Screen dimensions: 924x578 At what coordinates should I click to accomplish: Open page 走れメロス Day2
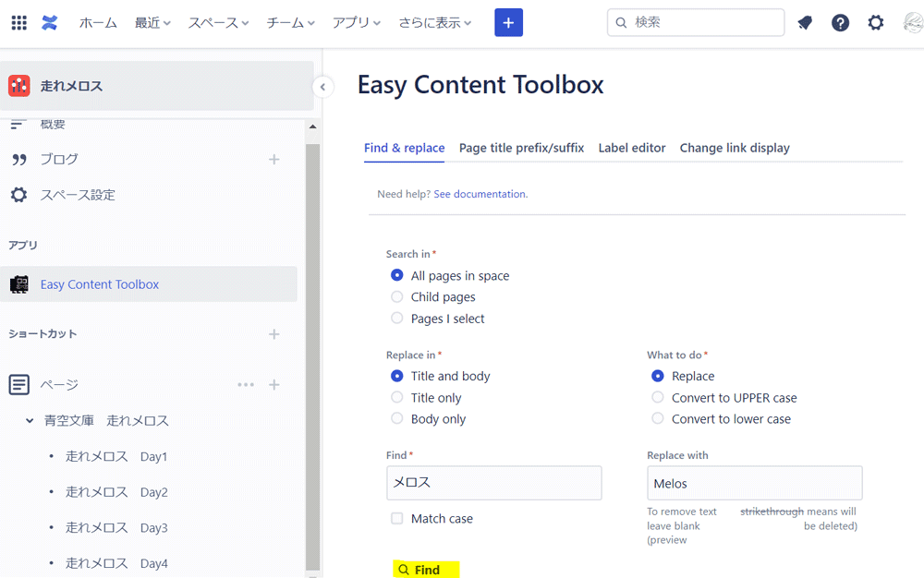pyautogui.click(x=116, y=492)
